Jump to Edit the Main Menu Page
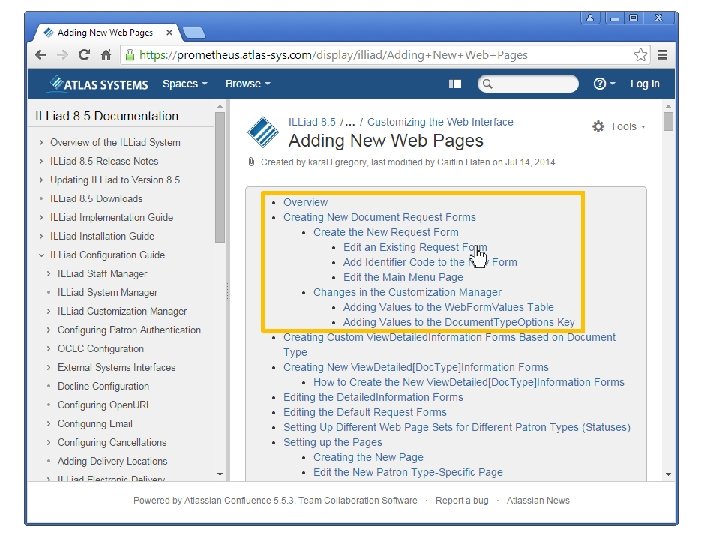This screenshot has width=720, height=540. coord(403,277)
